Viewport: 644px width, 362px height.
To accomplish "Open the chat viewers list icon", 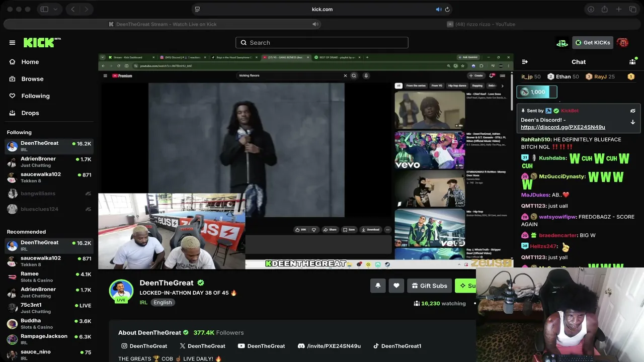I will click(632, 62).
